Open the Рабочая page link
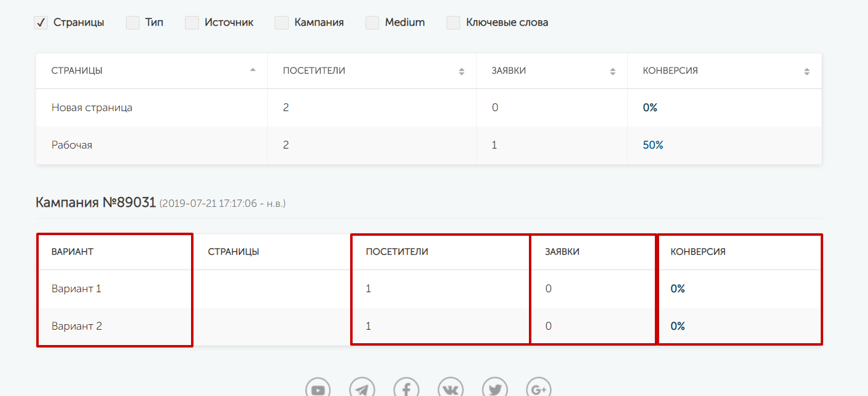 72,145
